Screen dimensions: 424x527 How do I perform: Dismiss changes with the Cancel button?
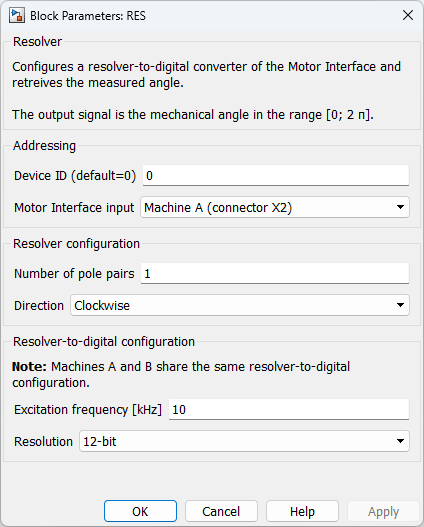[x=221, y=511]
